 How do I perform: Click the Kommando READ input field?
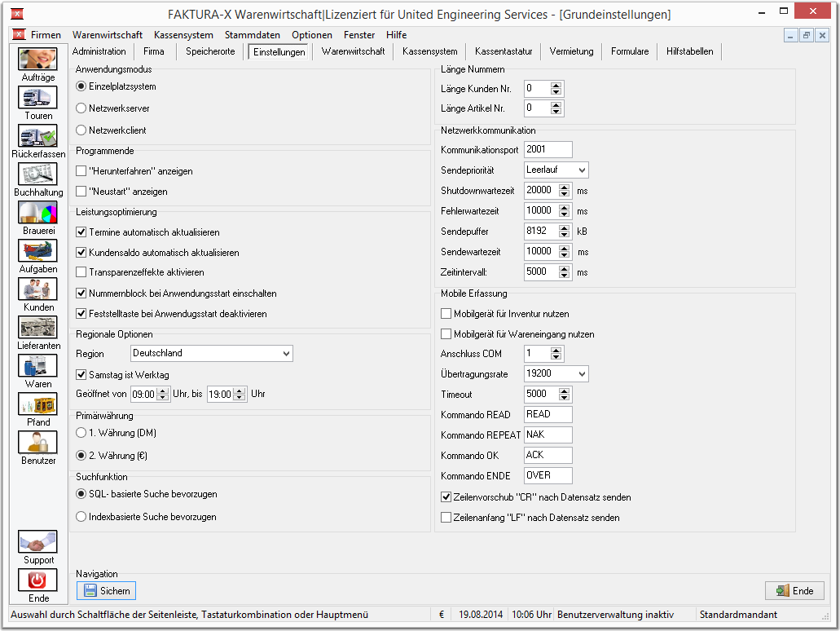pyautogui.click(x=548, y=414)
